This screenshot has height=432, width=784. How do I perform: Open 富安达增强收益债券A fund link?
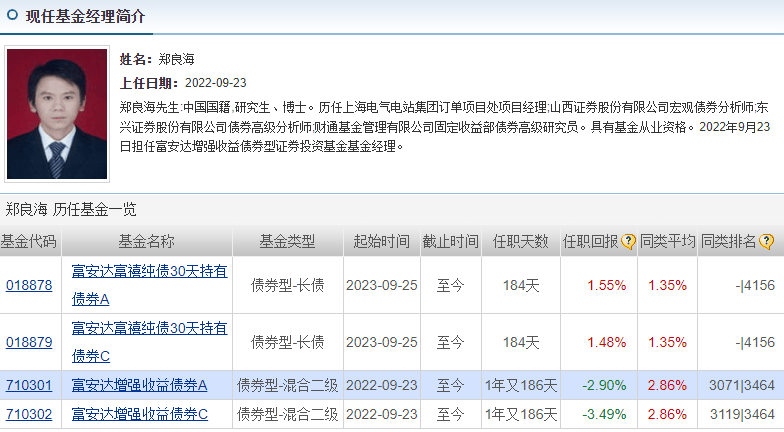(x=140, y=385)
